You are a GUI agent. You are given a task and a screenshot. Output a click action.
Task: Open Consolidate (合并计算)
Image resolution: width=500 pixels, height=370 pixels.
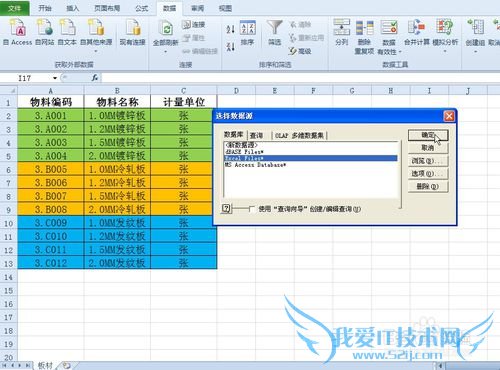(x=417, y=32)
